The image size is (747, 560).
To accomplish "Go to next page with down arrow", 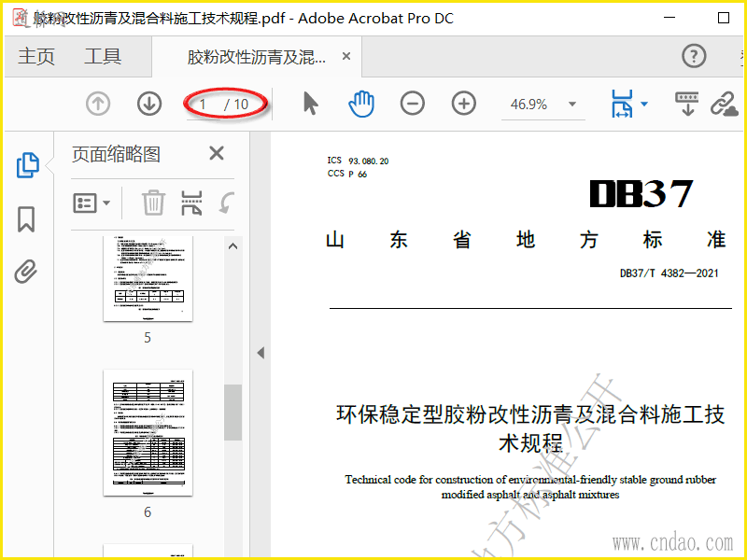I will click(x=149, y=104).
